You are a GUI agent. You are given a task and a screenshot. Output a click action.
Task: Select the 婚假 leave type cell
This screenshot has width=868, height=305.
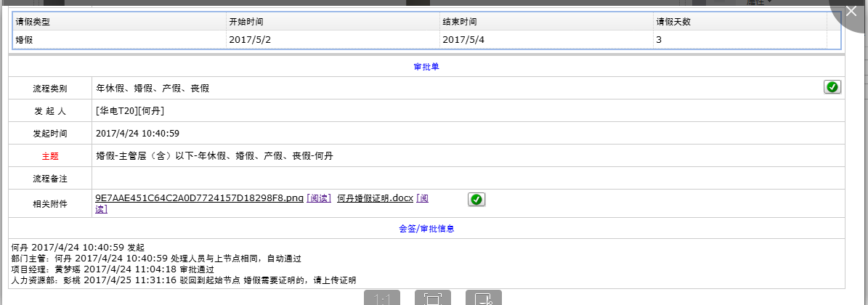[x=25, y=40]
